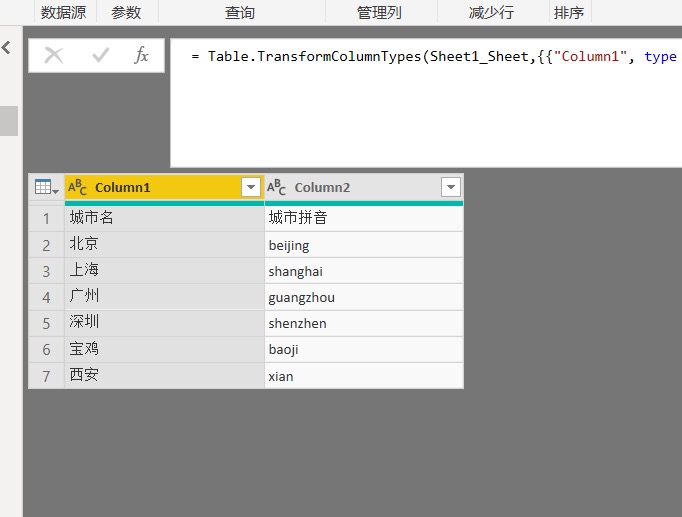Image resolution: width=682 pixels, height=517 pixels.
Task: Select cell 上海 in Column1
Action: pyautogui.click(x=164, y=271)
